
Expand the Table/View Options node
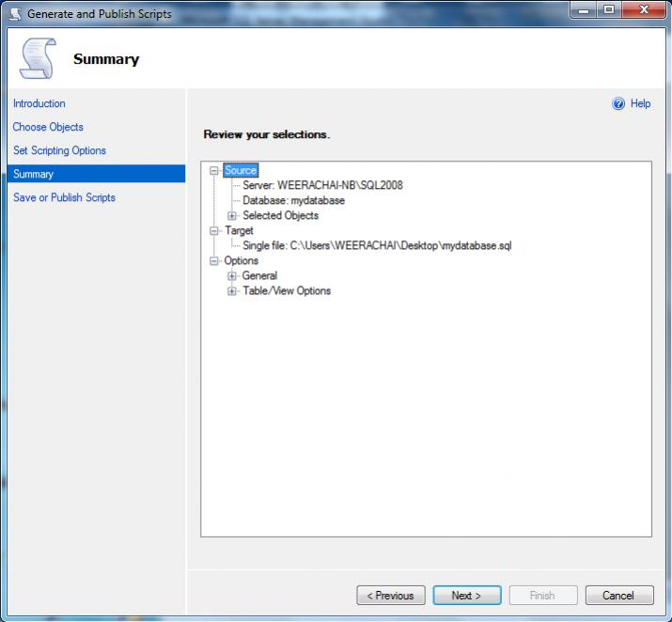click(231, 291)
